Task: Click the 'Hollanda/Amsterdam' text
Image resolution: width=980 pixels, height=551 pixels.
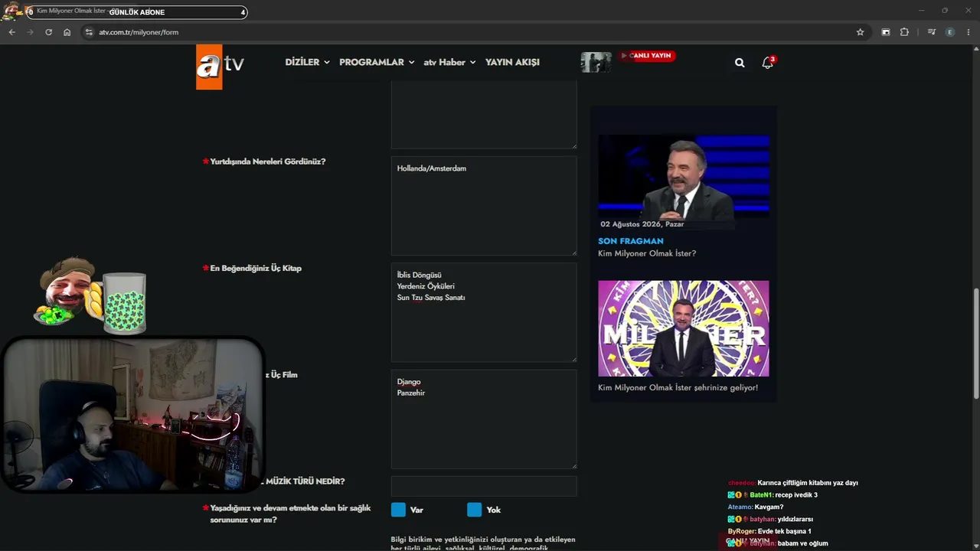Action: (x=432, y=168)
